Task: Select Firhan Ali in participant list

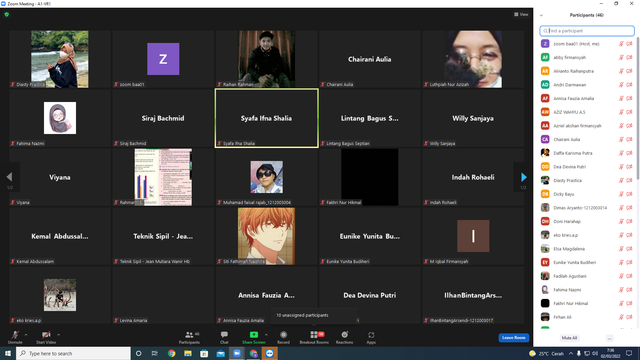Action: pyautogui.click(x=587, y=317)
